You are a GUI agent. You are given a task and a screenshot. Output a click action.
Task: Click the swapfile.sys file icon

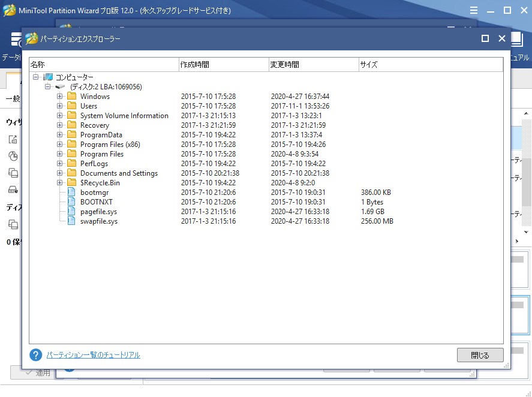pyautogui.click(x=72, y=221)
